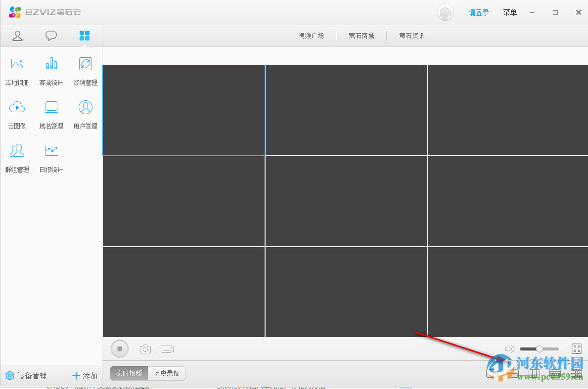Switch to 历史录像 history recording tab
Image resolution: width=588 pixels, height=389 pixels.
[x=167, y=373]
